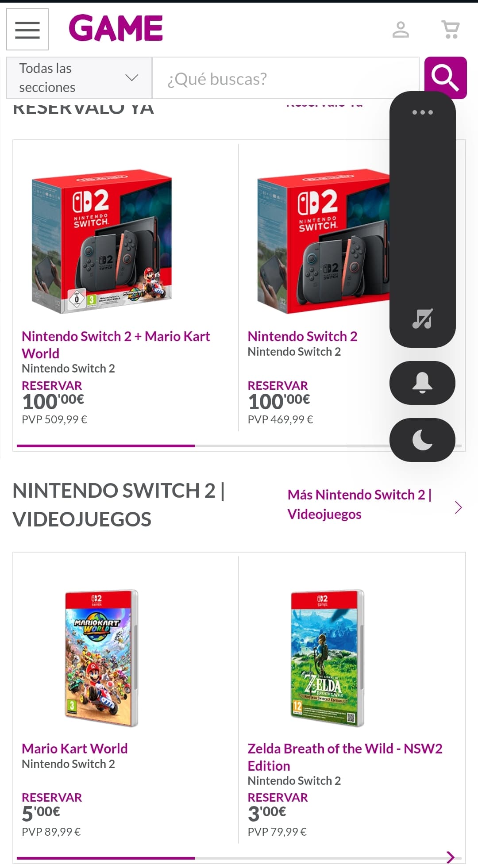This screenshot has width=478, height=868.
Task: Click the chevron next to Más Nintendo Switch 2
Action: pos(458,507)
